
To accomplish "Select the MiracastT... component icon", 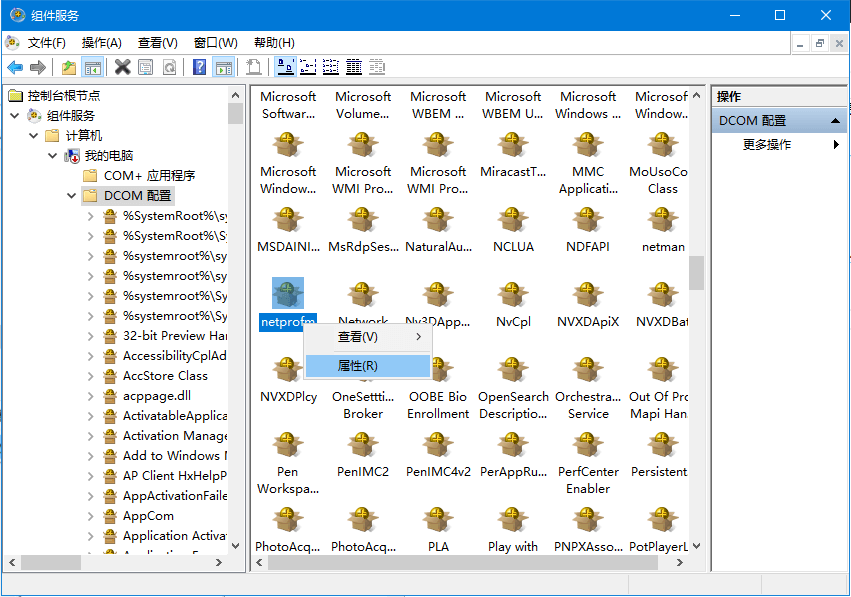I will point(513,146).
